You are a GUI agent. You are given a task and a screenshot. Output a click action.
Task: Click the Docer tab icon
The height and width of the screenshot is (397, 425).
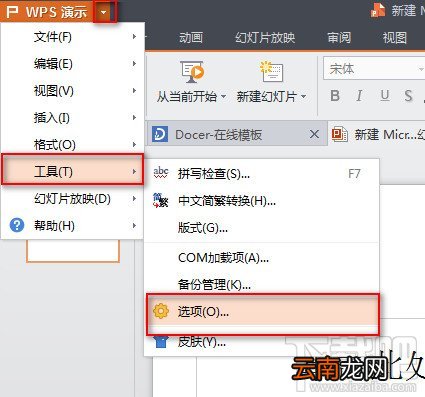(160, 134)
